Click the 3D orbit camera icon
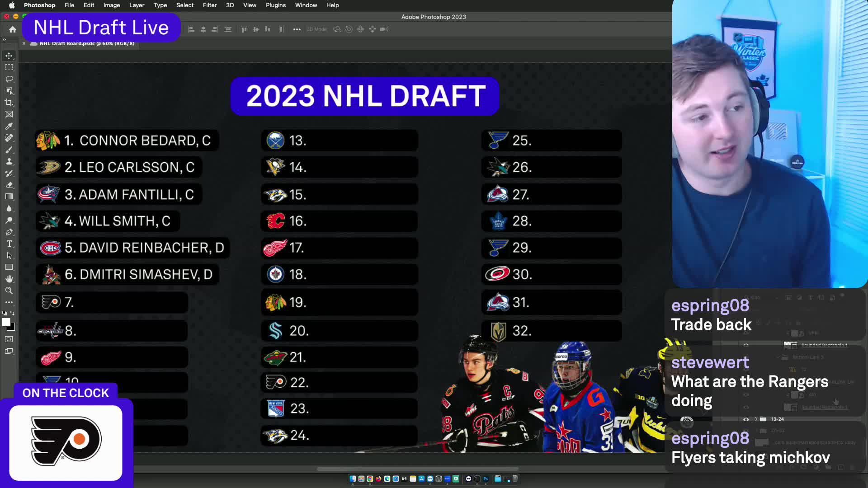 click(337, 29)
